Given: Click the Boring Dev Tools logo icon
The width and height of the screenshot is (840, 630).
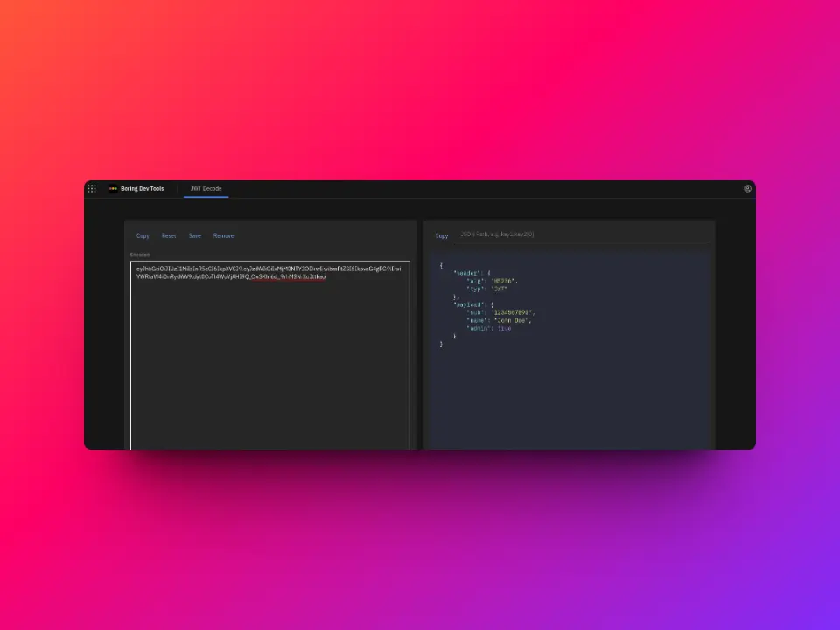Looking at the screenshot, I should (113, 188).
